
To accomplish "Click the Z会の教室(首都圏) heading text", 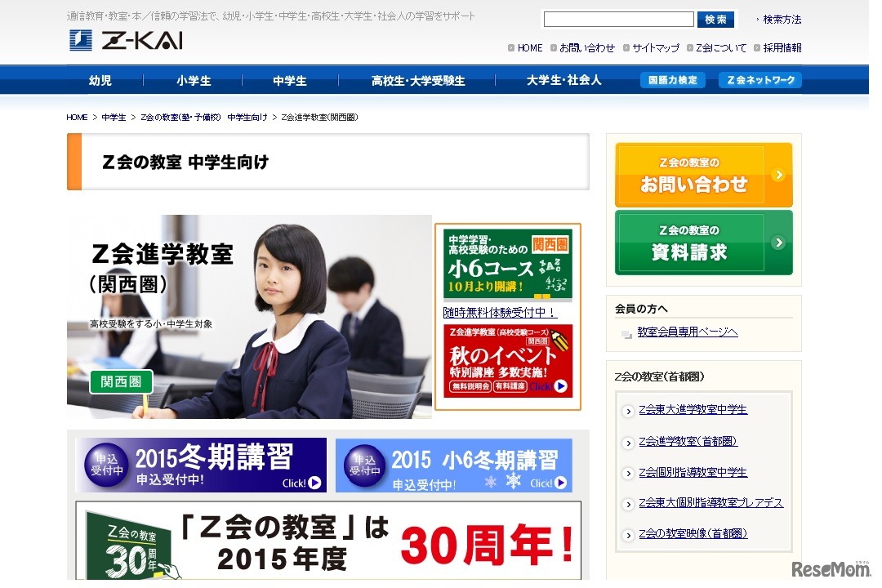I will click(659, 376).
